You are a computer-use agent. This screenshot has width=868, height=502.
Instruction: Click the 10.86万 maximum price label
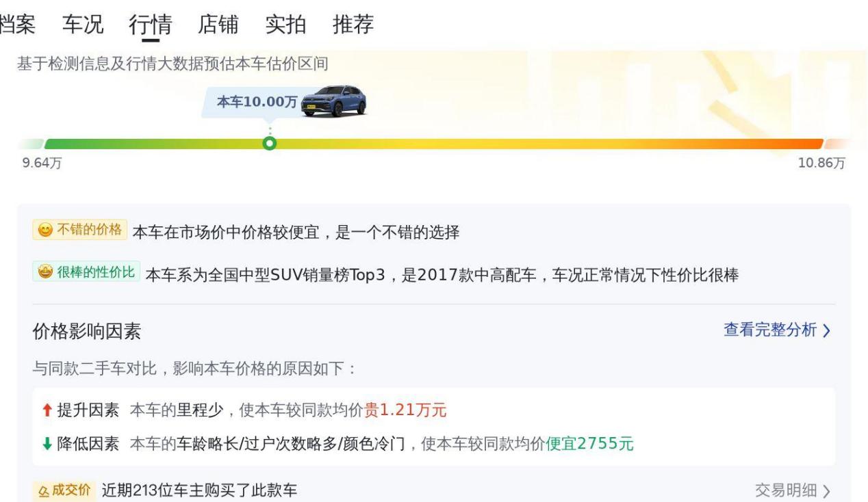[821, 163]
